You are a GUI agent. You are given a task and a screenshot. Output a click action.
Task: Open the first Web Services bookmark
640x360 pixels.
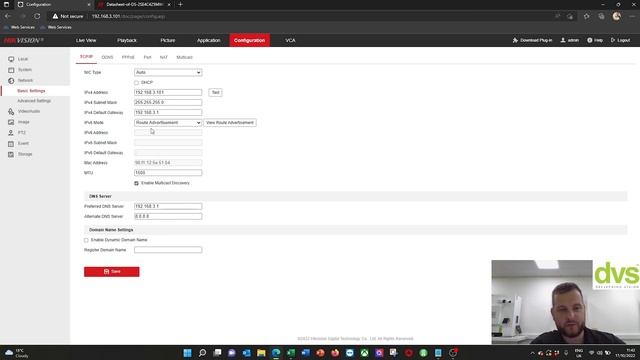click(19, 27)
